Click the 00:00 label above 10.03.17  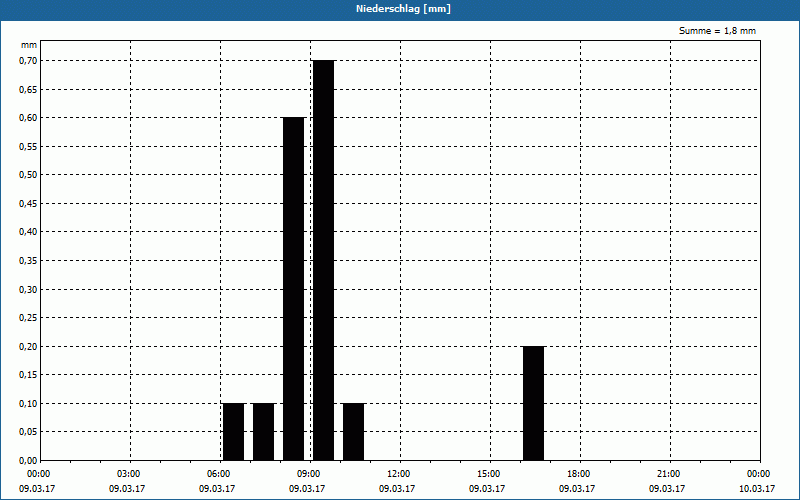click(759, 474)
